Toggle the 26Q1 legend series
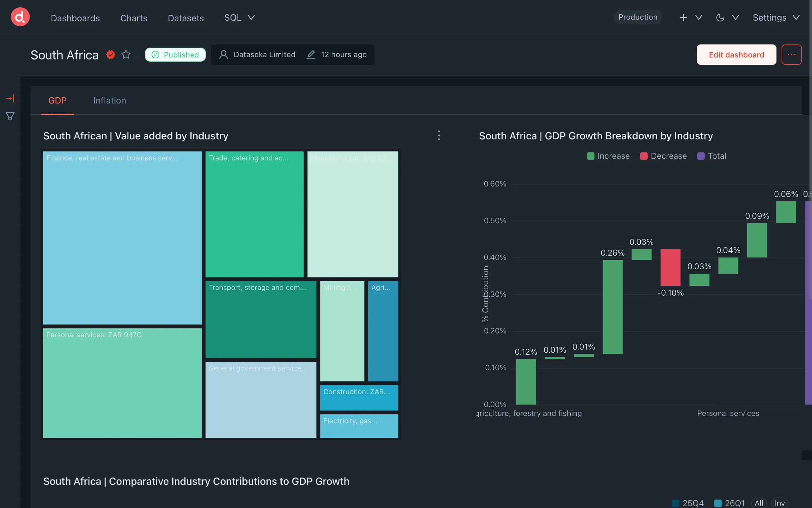This screenshot has height=508, width=812. (x=729, y=503)
